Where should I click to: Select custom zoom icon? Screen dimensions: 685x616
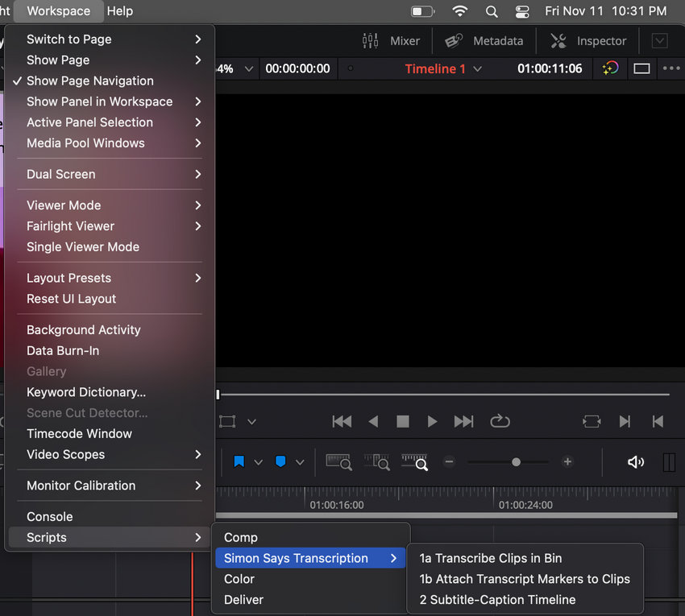click(414, 462)
